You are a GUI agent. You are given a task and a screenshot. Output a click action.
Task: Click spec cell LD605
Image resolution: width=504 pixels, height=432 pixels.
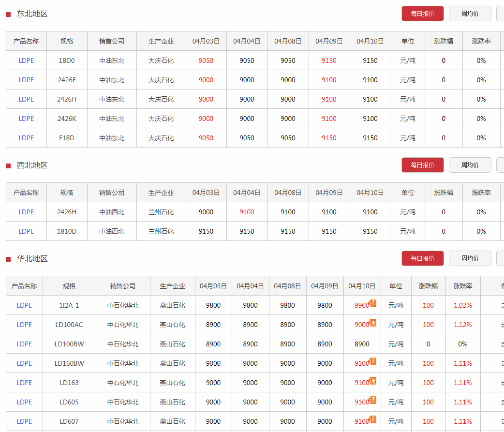pos(69,402)
